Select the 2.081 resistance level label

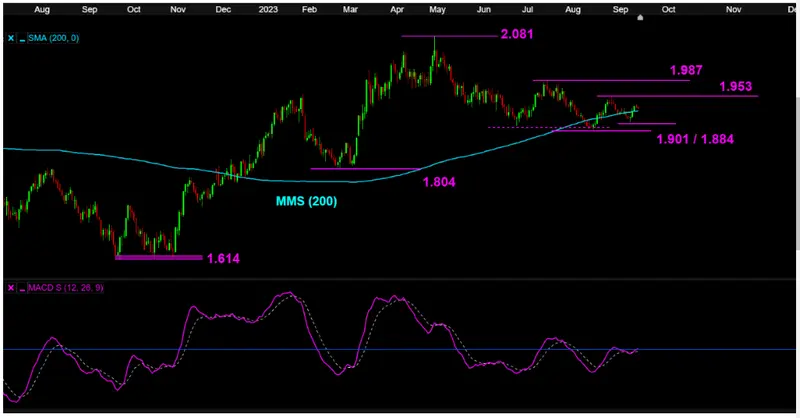514,36
